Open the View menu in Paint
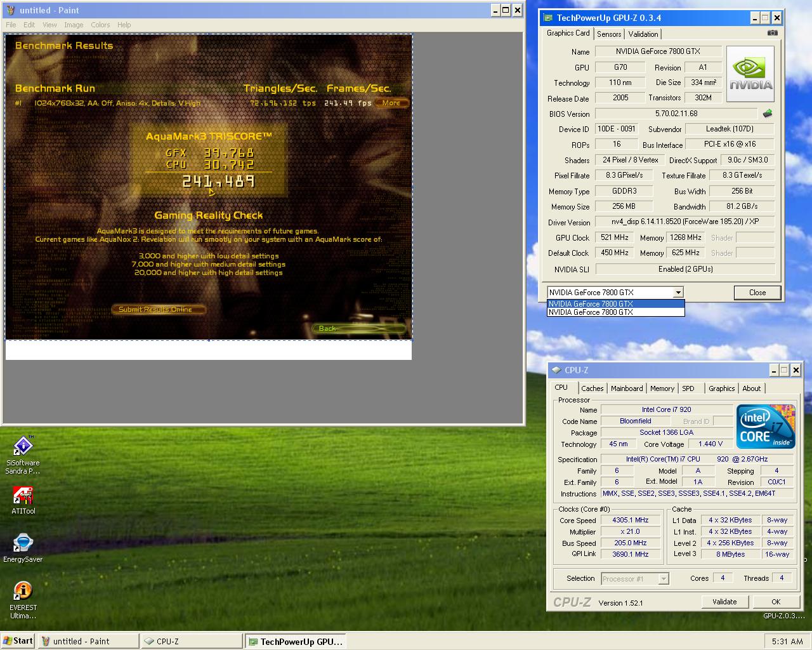Image resolution: width=812 pixels, height=650 pixels. pos(49,25)
